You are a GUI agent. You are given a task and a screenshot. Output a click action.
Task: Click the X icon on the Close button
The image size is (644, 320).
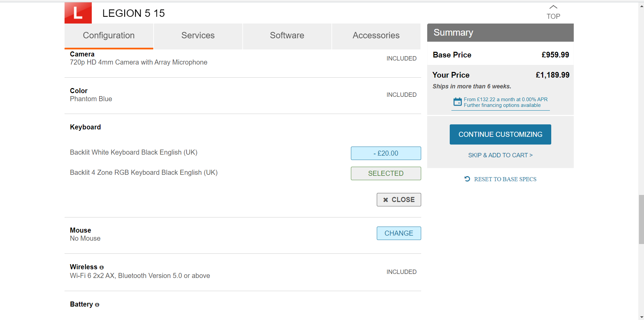point(386,200)
